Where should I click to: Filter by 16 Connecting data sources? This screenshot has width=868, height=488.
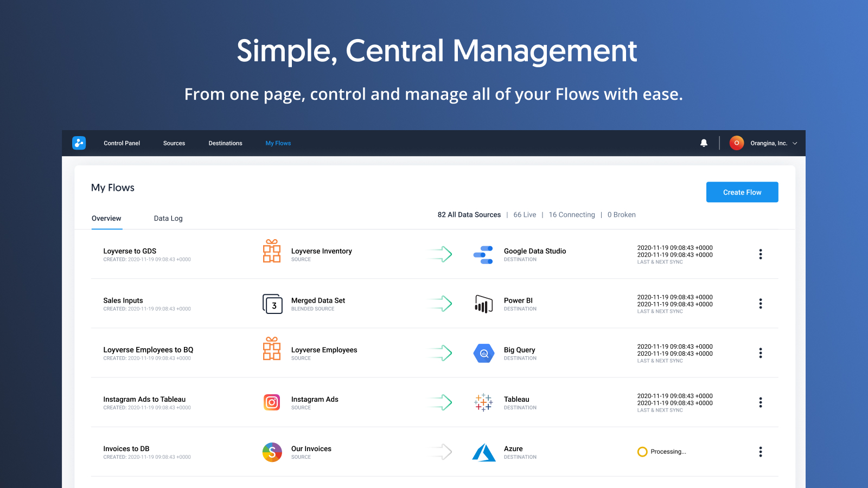pyautogui.click(x=572, y=214)
